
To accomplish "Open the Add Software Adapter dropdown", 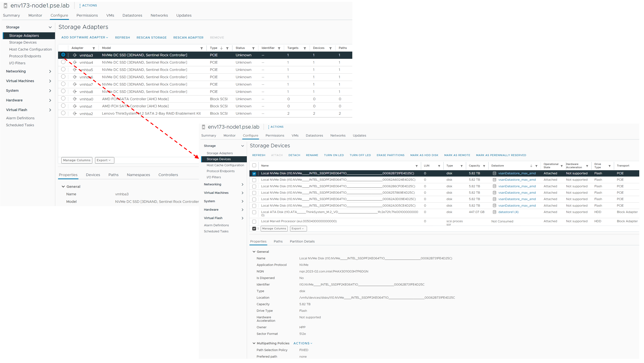I will coord(84,38).
